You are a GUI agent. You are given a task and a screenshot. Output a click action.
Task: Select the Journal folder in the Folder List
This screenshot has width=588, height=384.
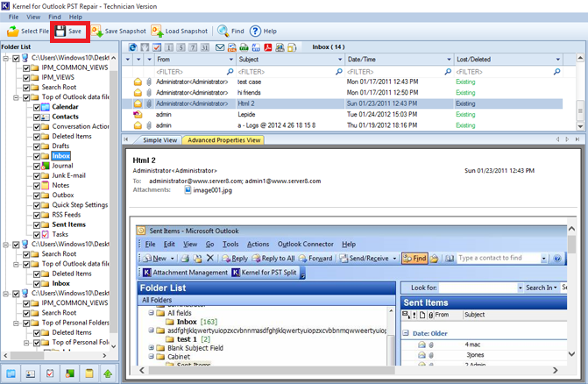click(x=62, y=166)
